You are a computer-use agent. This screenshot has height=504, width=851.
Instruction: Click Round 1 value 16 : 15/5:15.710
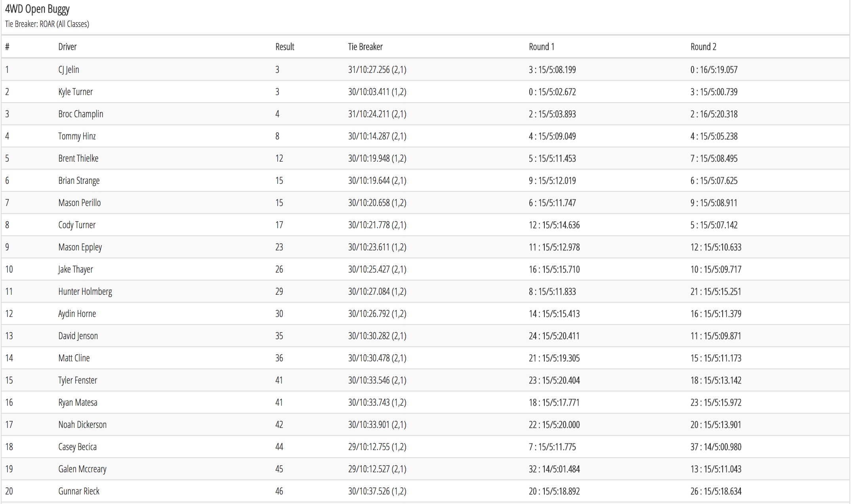click(554, 269)
